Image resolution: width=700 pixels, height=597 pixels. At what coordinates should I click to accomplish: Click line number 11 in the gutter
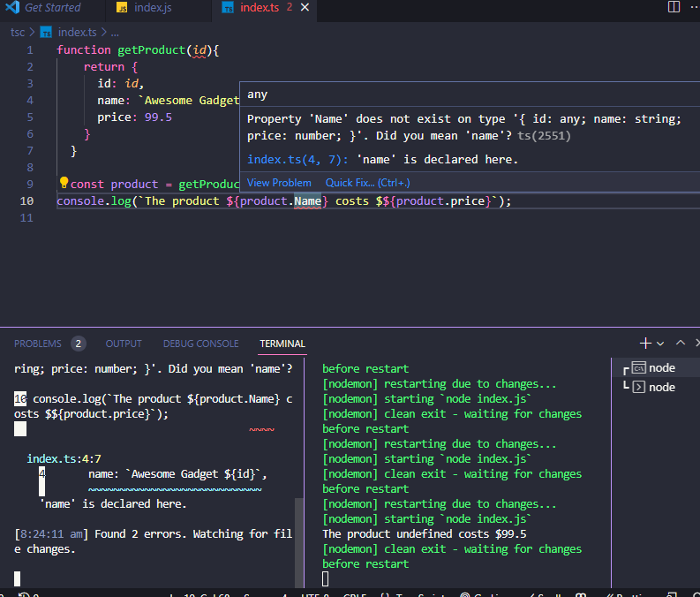[x=26, y=218]
